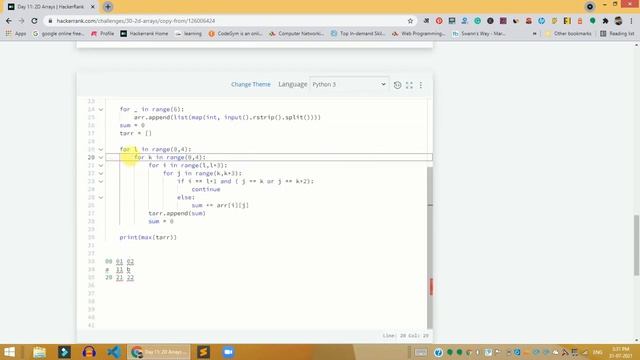Show hidden bookmarks with the chevron
Image resolution: width=640 pixels, height=360 pixels.
(x=534, y=33)
